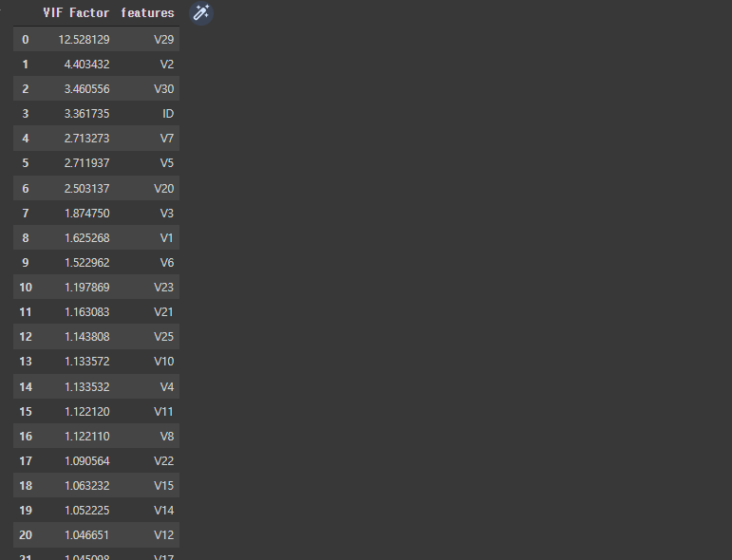The width and height of the screenshot is (732, 560).
Task: Select row index 3
Action: pos(26,114)
